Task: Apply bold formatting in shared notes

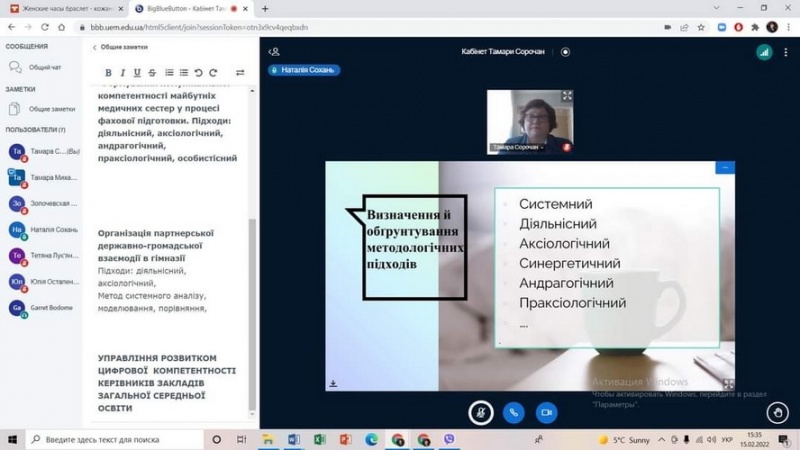Action: (109, 73)
